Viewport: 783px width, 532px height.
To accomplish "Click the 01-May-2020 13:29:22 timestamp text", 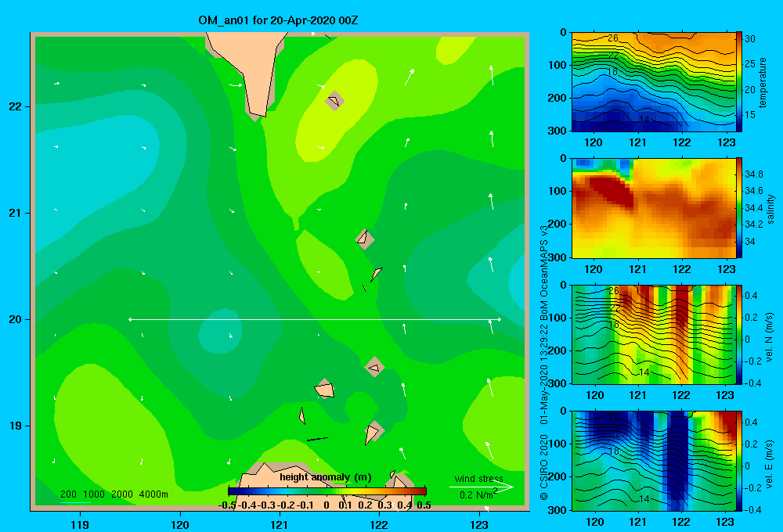I will point(544,374).
